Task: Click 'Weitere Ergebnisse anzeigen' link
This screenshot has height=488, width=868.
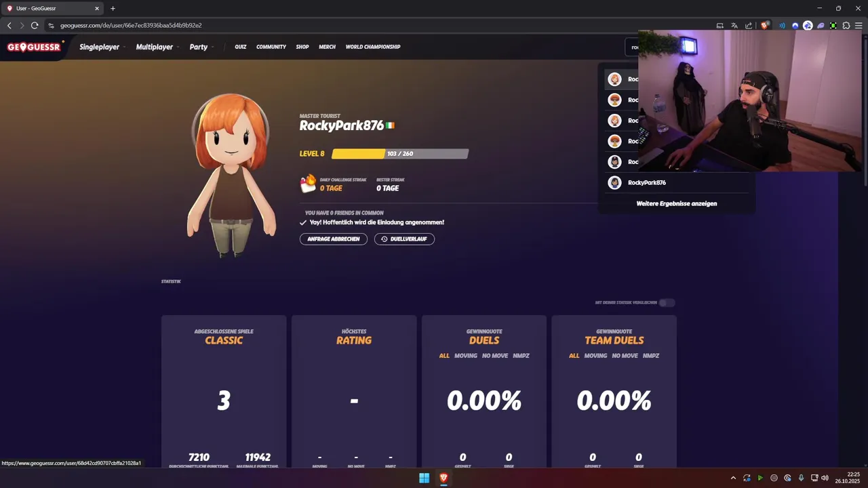Action: (677, 203)
